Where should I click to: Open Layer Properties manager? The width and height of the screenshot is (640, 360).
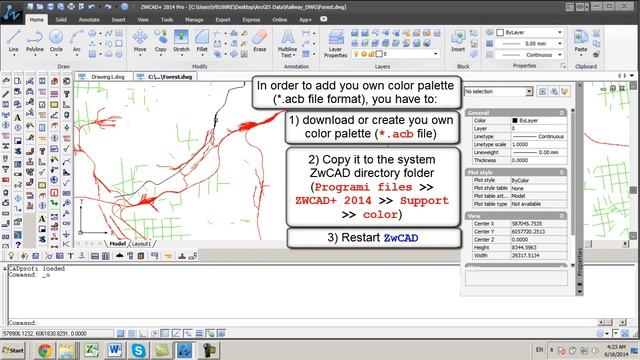coord(336,43)
